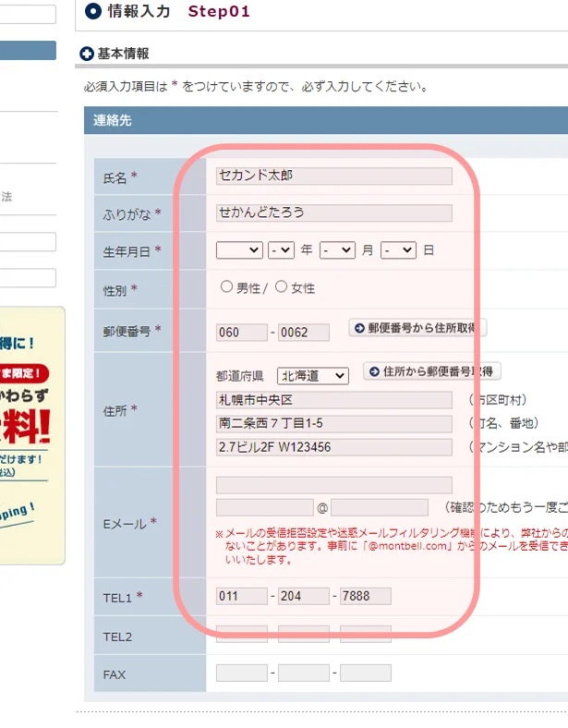This screenshot has height=728, width=568.
Task: Click the middle TEL2 input field
Action: [304, 634]
